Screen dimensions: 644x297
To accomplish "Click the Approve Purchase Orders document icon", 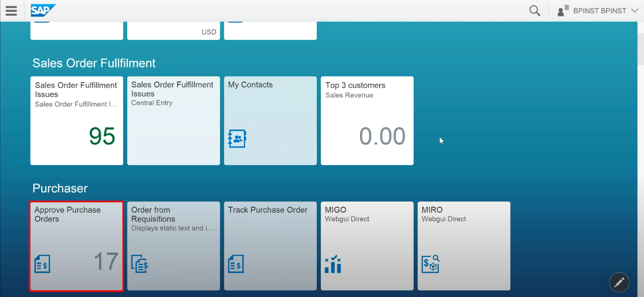I will coord(42,264).
